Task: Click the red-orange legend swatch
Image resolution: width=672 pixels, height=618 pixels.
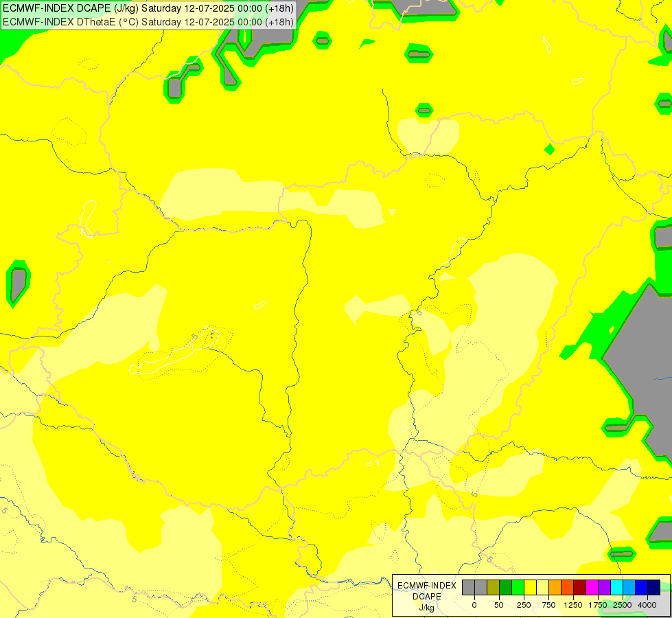Action: 568,587
